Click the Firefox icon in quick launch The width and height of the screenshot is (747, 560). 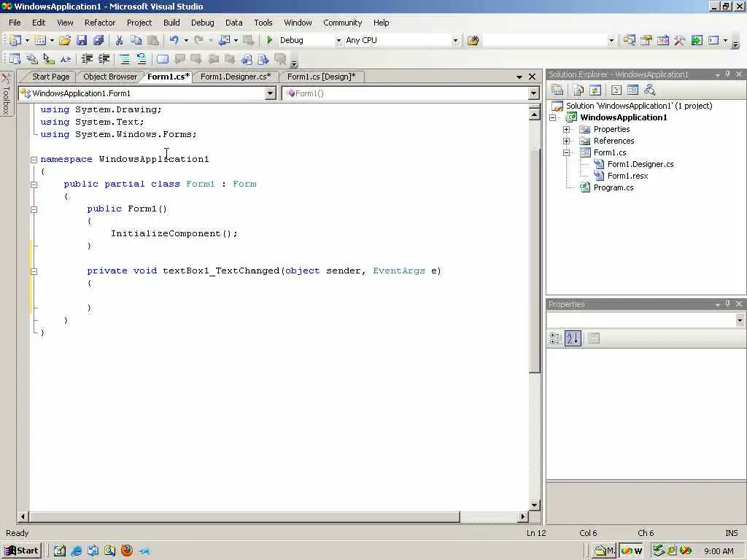tap(127, 551)
